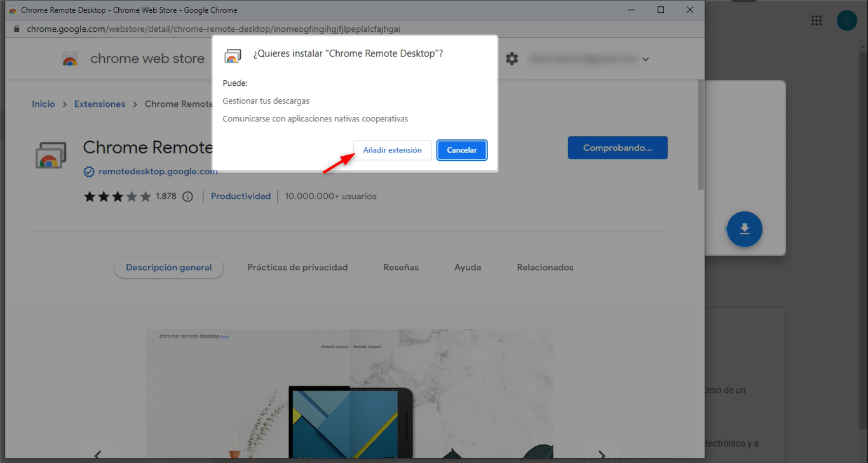
Task: Open the Reseñas tab
Action: coord(401,268)
